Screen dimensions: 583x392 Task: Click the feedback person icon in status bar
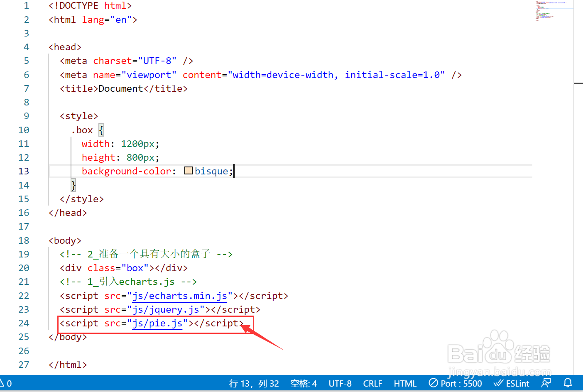click(546, 383)
